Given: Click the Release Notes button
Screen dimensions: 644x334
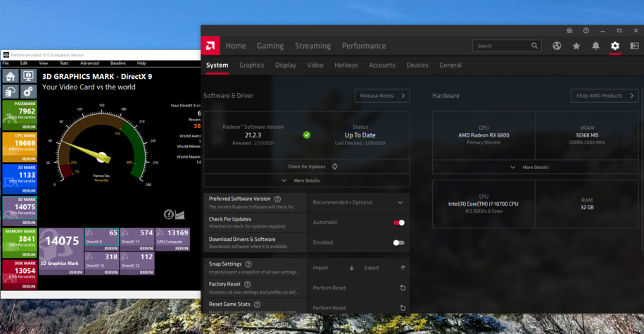Looking at the screenshot, I should coord(382,96).
